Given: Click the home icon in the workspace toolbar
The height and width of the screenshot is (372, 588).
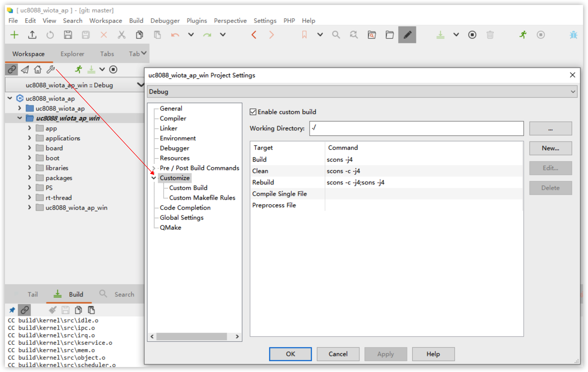Looking at the screenshot, I should (38, 70).
